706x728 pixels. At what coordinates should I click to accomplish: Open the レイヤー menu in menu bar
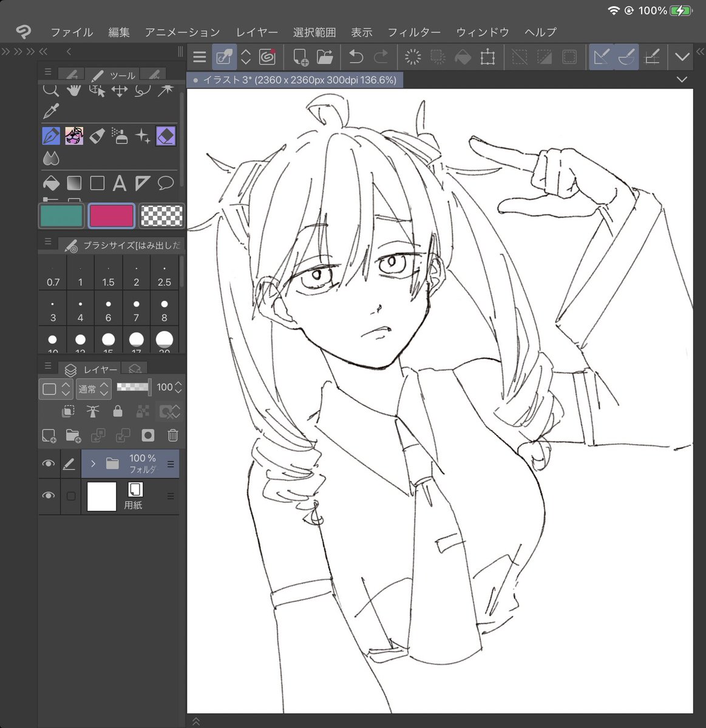point(257,32)
